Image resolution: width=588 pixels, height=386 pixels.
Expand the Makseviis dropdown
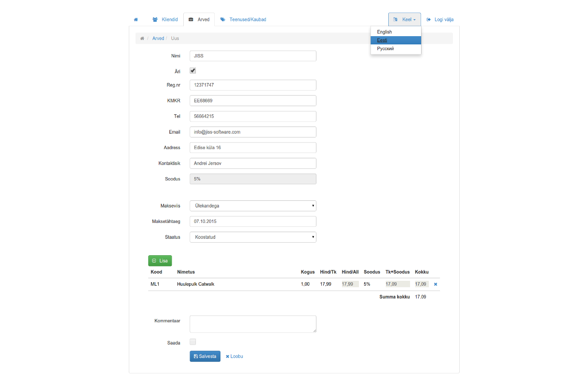point(253,206)
